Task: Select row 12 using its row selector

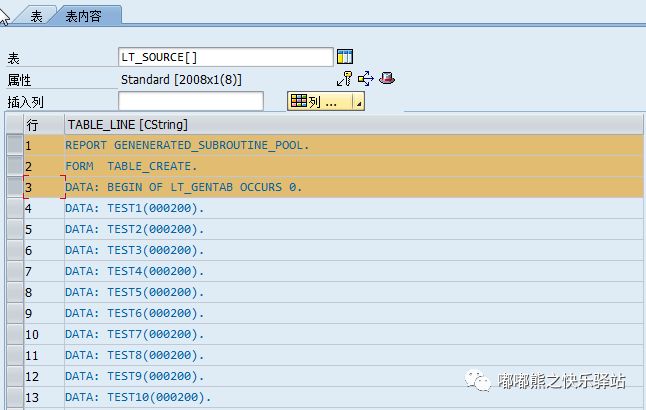Action: (x=15, y=376)
